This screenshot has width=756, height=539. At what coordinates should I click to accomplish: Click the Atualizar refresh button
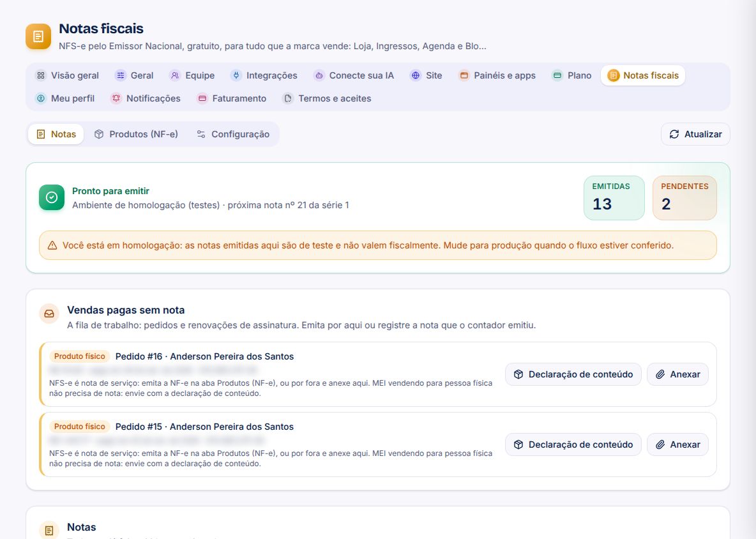[x=695, y=134]
